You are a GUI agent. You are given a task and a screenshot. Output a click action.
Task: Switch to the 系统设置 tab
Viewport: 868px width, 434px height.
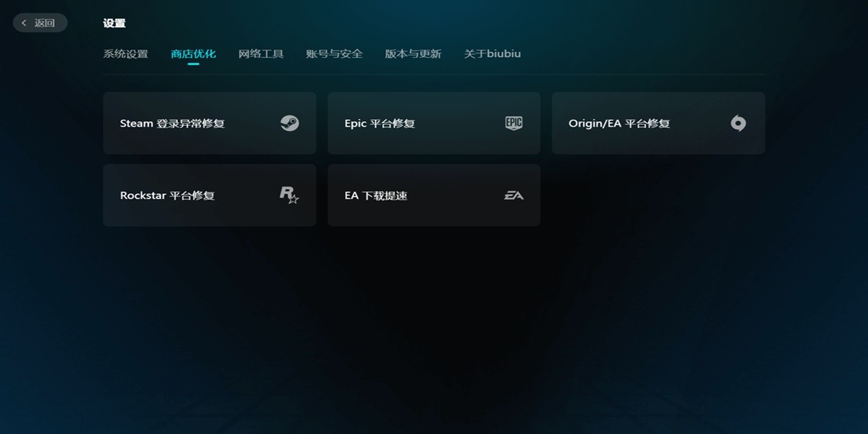(x=126, y=53)
